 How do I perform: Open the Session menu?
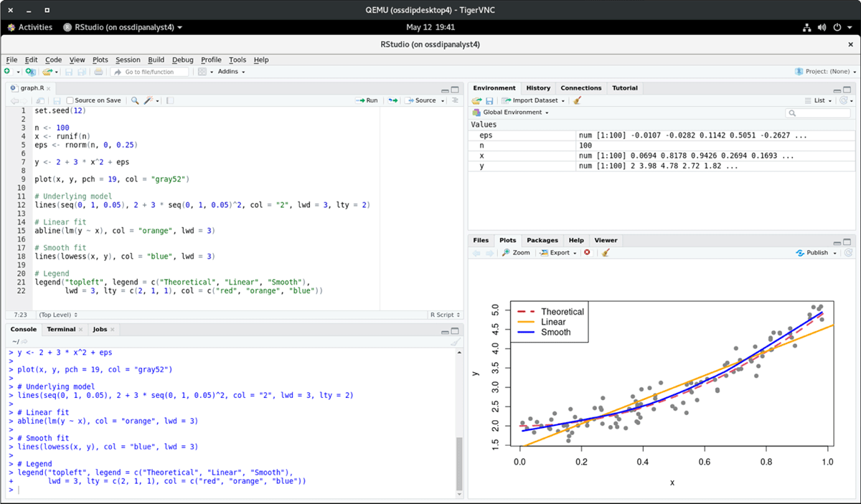tap(128, 60)
